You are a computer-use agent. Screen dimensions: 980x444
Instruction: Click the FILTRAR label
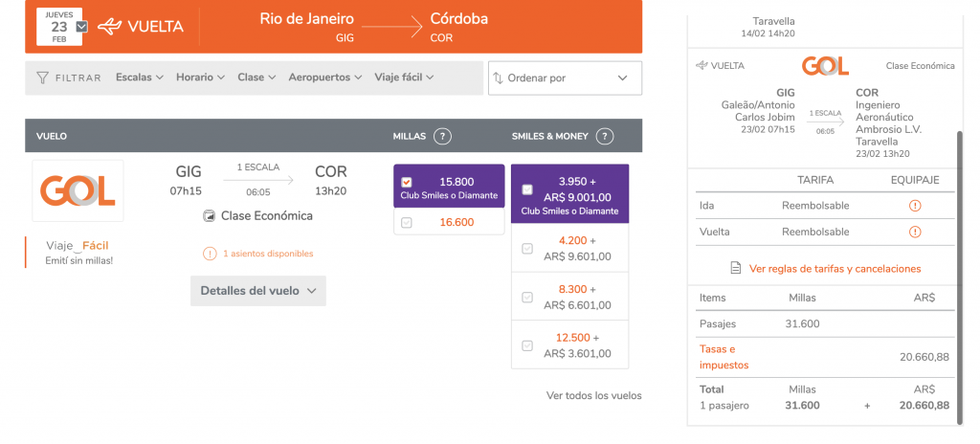(78, 78)
